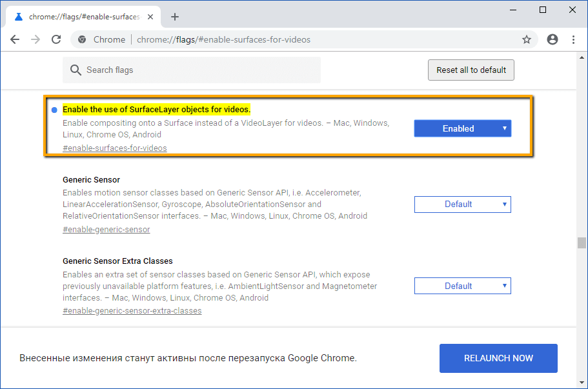Viewport: 588px width, 389px height.
Task: Open the Enabled dropdown for the SurfaceLayer flag
Action: tap(462, 128)
